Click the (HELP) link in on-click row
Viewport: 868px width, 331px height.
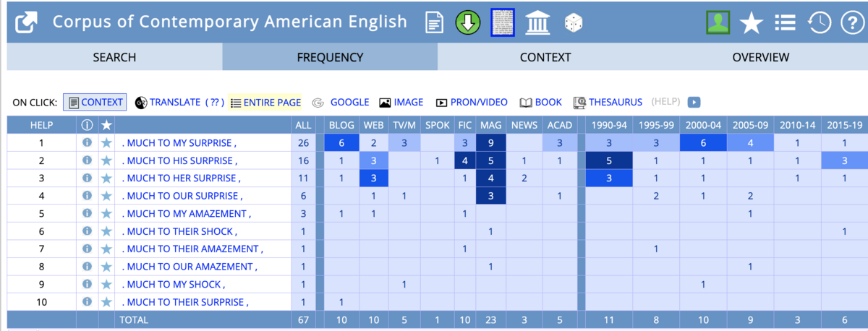(666, 103)
